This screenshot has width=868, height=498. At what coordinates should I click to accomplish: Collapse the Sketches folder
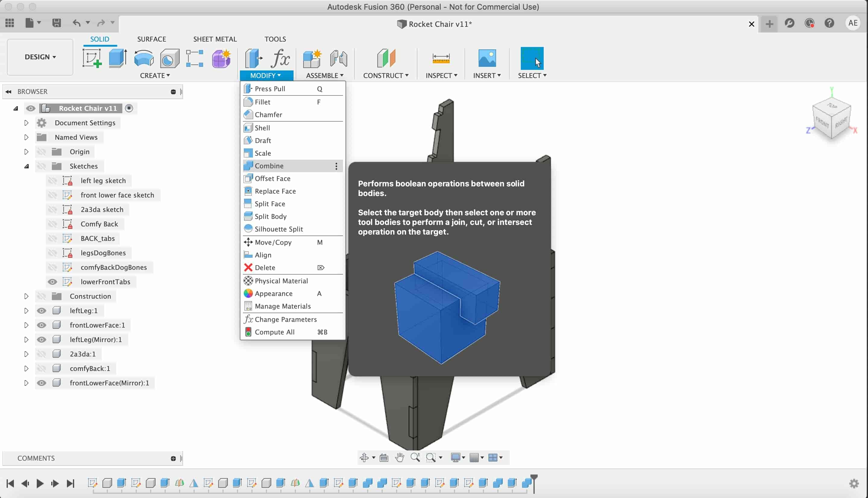pos(26,166)
